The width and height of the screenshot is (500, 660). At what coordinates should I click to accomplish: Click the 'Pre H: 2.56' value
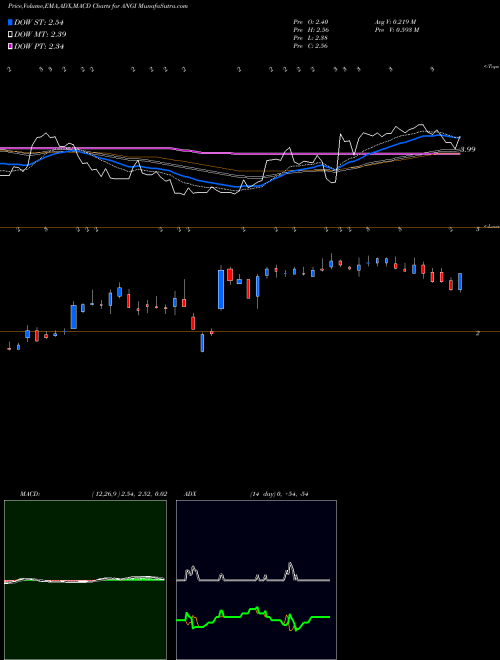tap(311, 30)
